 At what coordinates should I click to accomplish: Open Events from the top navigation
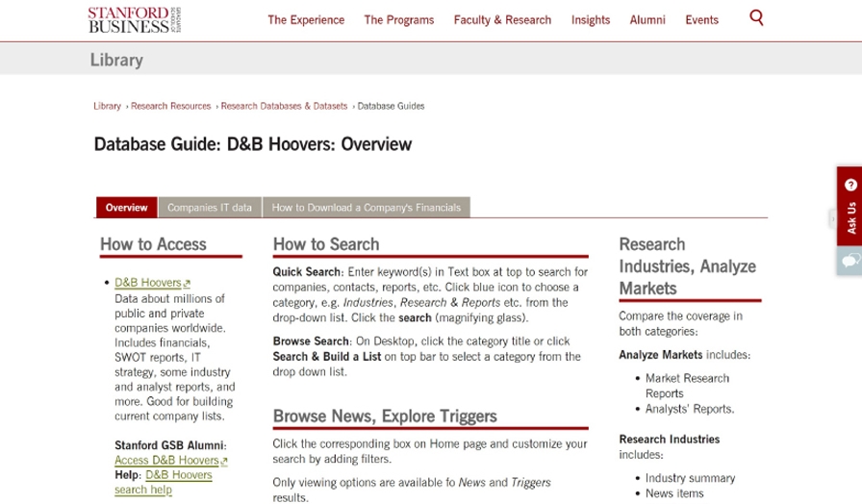(701, 20)
